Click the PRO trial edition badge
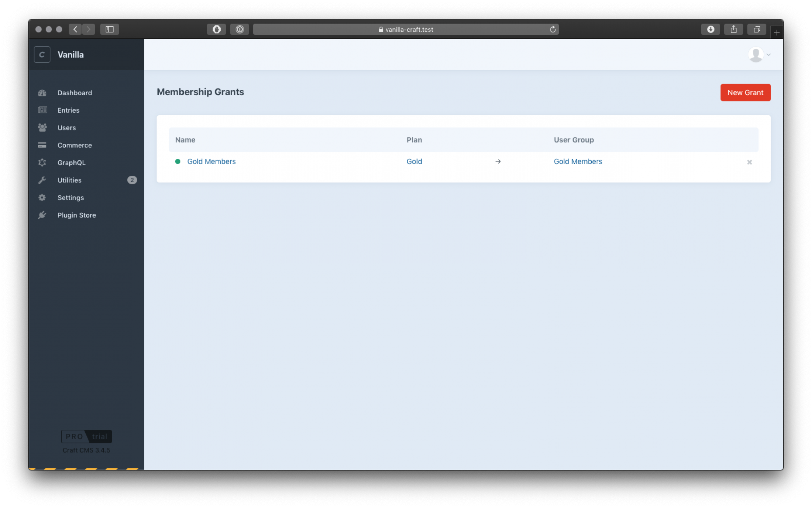This screenshot has height=508, width=812. pos(86,436)
